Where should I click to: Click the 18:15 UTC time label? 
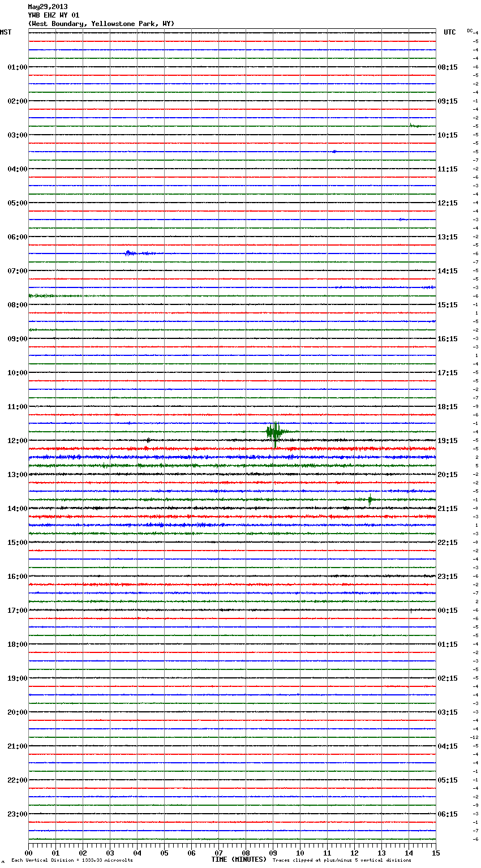click(448, 407)
